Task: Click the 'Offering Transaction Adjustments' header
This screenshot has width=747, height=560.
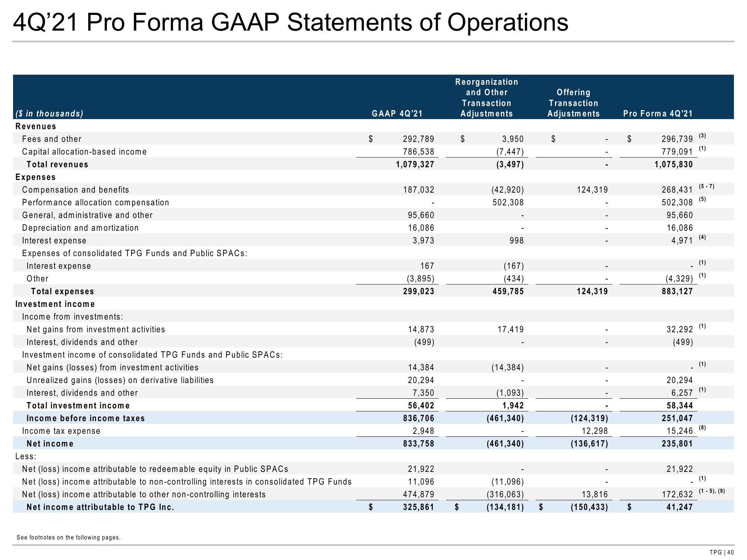Action: (x=573, y=103)
